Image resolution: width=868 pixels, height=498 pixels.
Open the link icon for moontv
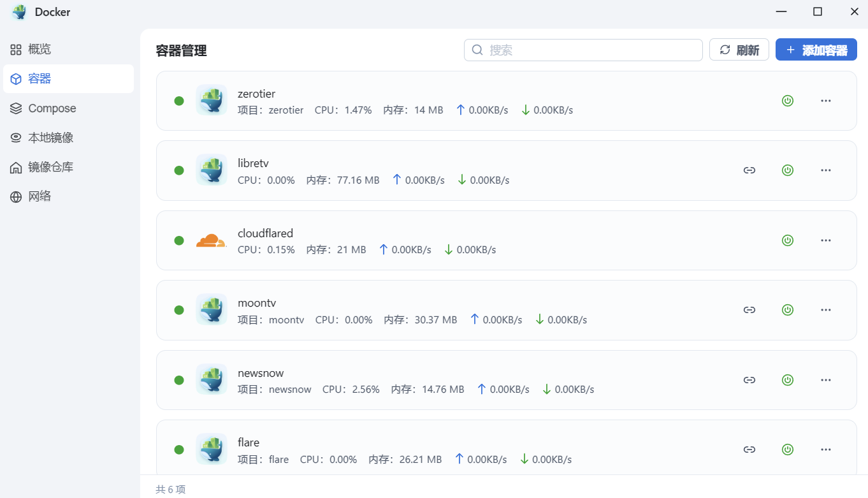pyautogui.click(x=749, y=310)
